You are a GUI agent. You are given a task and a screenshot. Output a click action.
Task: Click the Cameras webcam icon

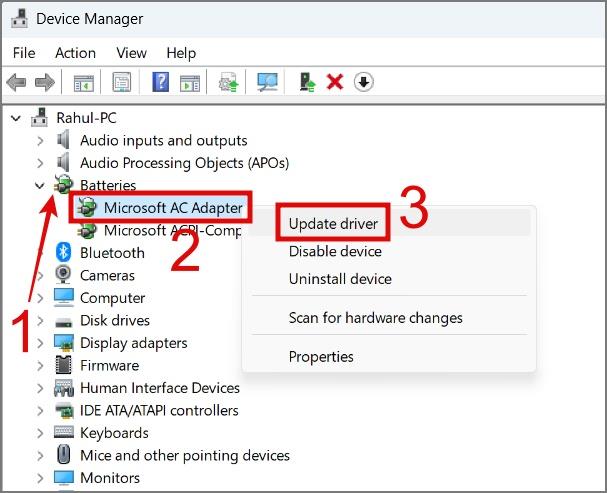coord(63,274)
